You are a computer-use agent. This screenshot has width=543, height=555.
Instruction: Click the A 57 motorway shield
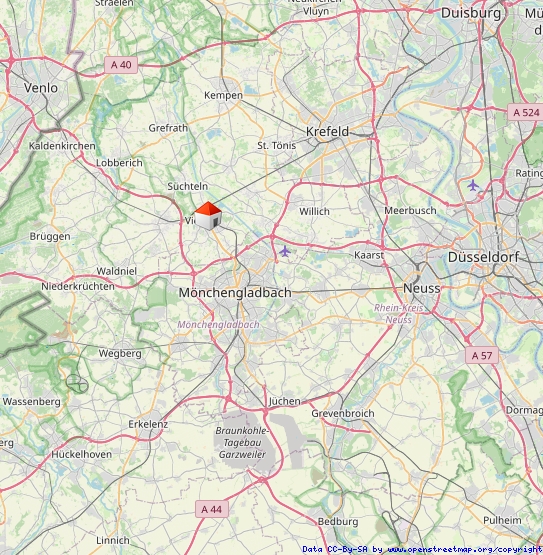pos(482,355)
